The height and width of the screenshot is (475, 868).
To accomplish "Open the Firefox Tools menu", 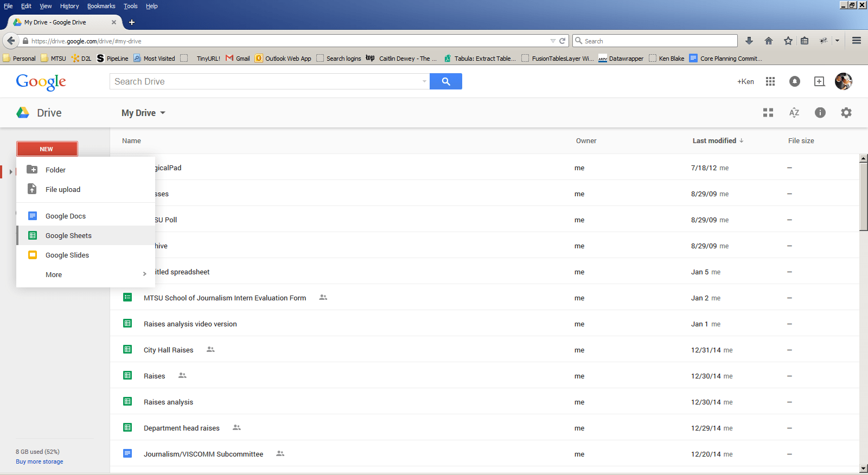I will 130,6.
